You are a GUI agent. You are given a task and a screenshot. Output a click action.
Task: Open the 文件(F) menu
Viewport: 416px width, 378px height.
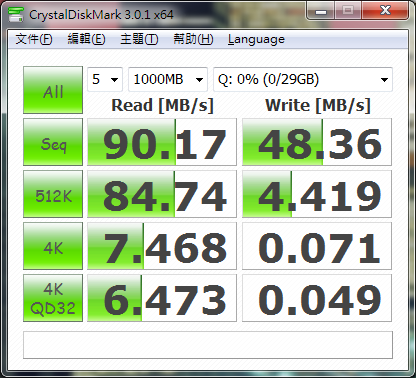(34, 39)
